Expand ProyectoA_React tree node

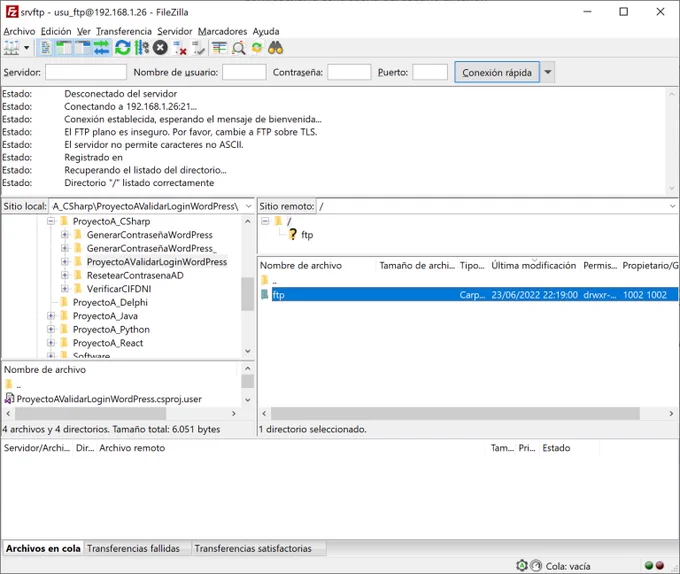51,342
